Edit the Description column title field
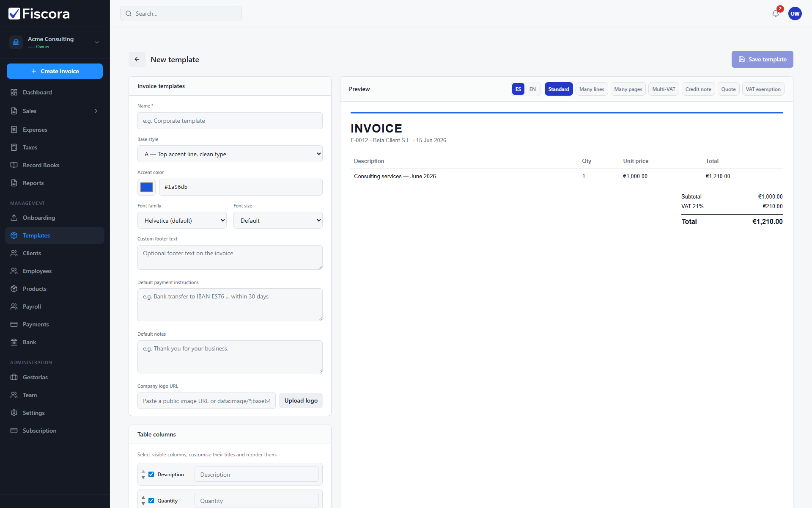This screenshot has height=508, width=812. coord(257,474)
